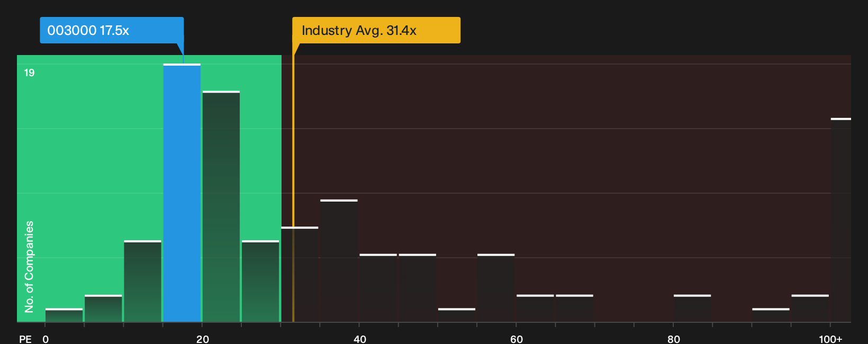
Task: Click the bar at PE 80-85
Action: 692,309
